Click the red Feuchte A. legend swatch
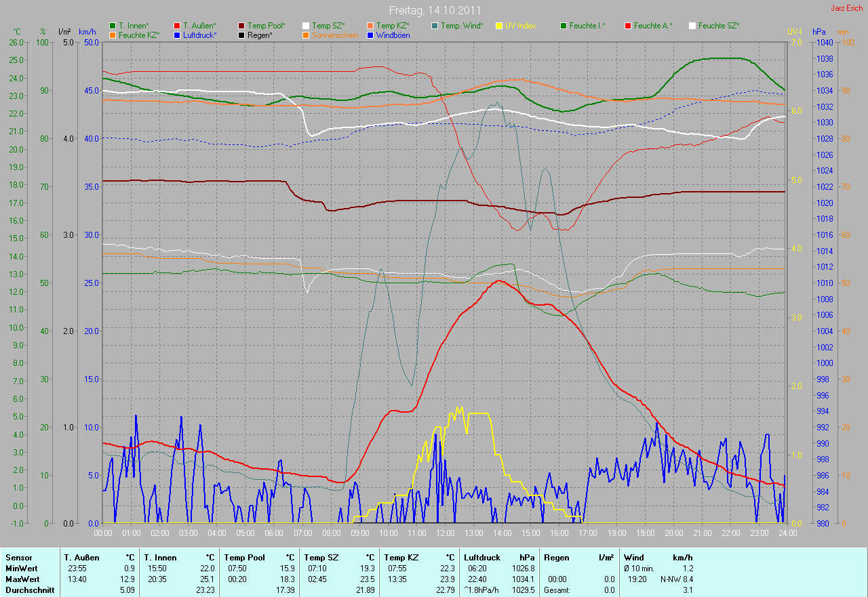 (x=628, y=26)
